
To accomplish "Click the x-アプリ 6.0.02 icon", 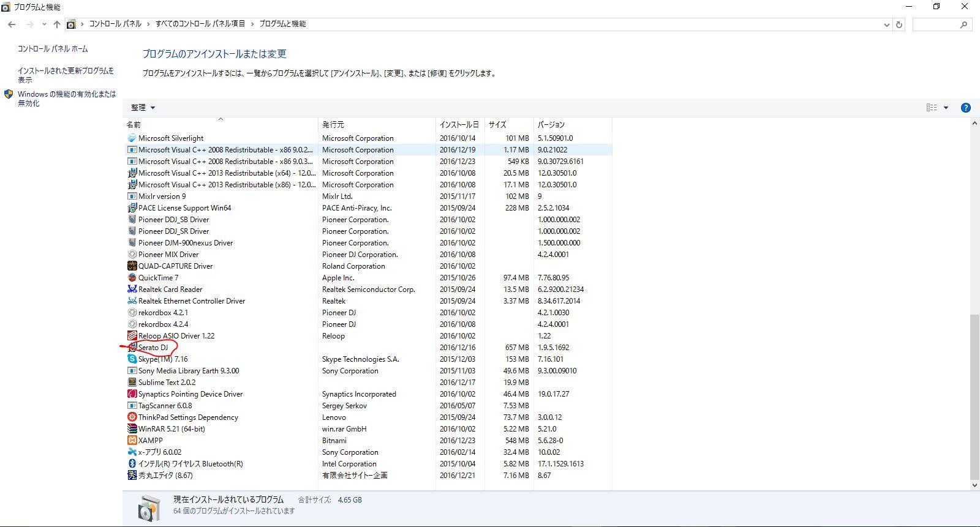I will pos(132,452).
